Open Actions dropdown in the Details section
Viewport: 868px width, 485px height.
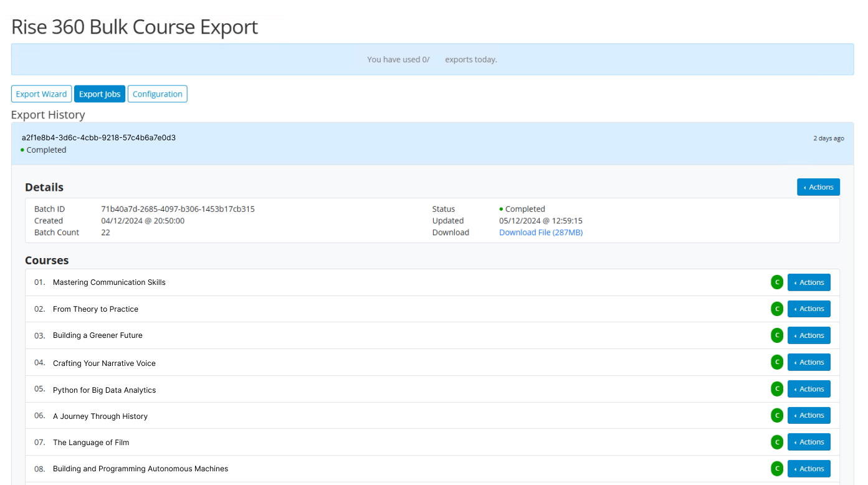[x=818, y=187]
